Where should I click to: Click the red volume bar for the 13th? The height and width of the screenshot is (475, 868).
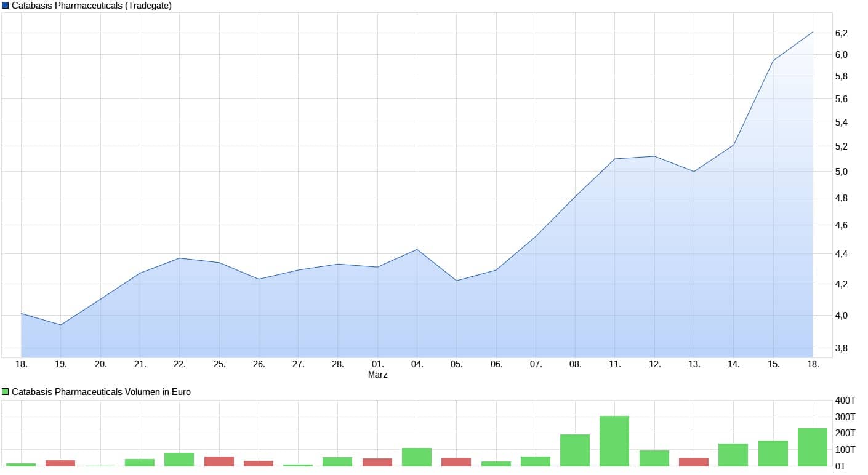coord(694,461)
